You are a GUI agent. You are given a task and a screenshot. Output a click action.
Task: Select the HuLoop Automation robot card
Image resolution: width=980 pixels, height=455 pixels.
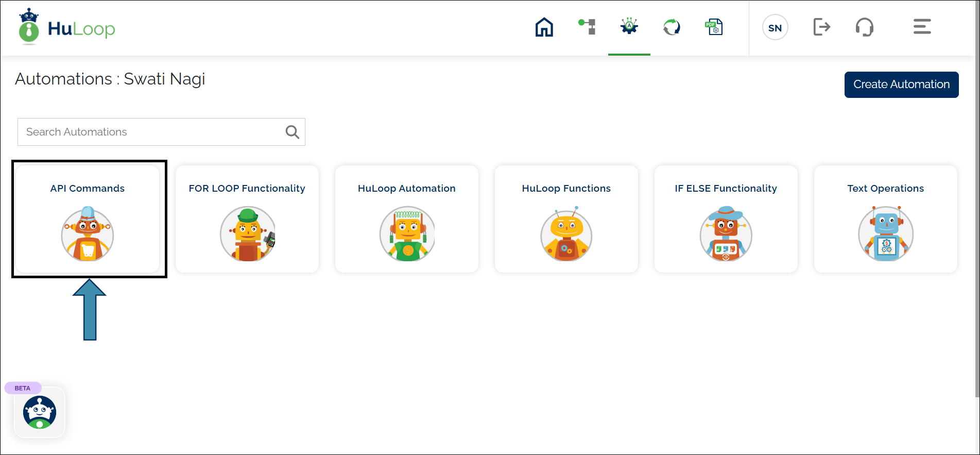coord(407,219)
